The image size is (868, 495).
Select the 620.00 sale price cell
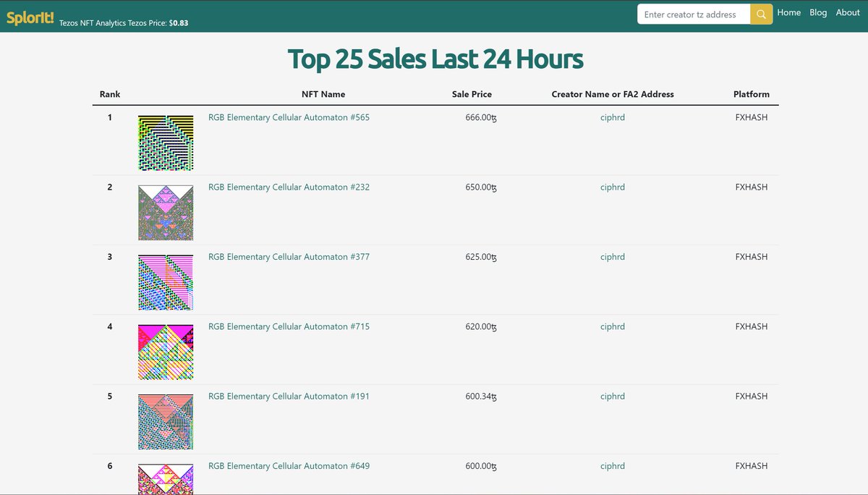(481, 326)
